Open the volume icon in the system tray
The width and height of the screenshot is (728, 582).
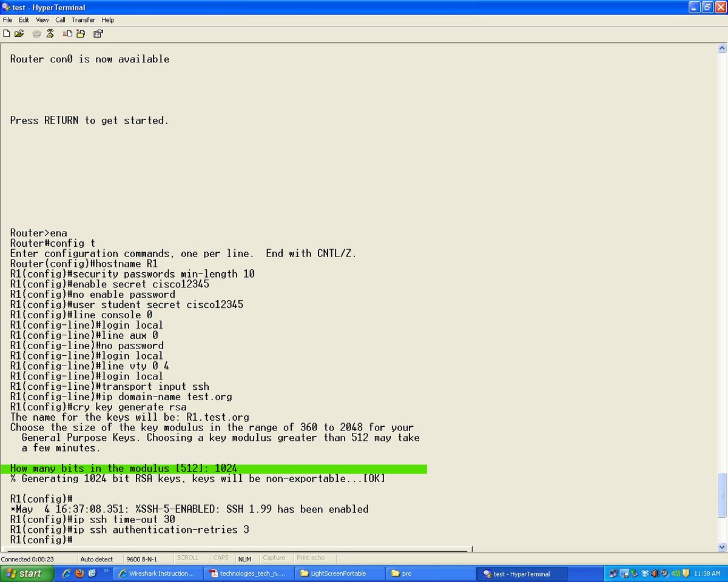655,574
